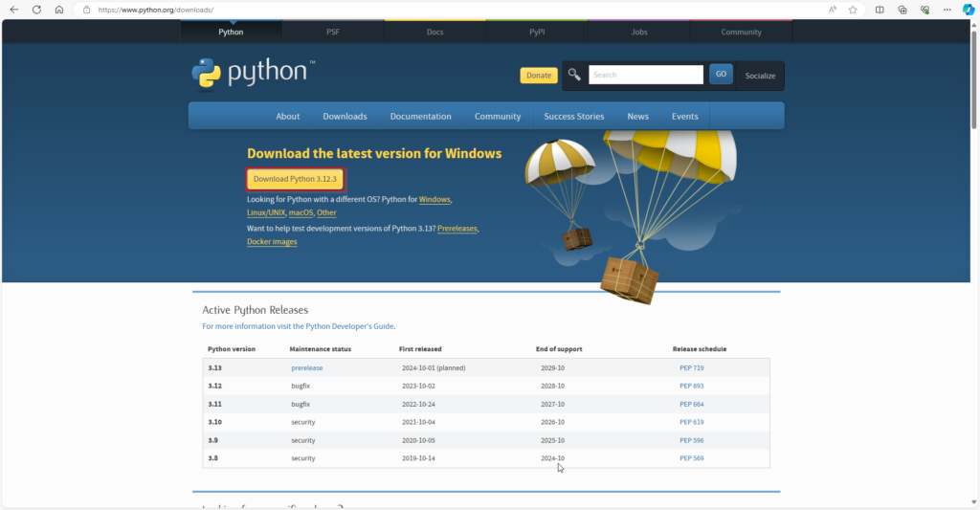This screenshot has height=510, width=980.
Task: Add page to favorites with the star icon
Action: pyautogui.click(x=853, y=10)
